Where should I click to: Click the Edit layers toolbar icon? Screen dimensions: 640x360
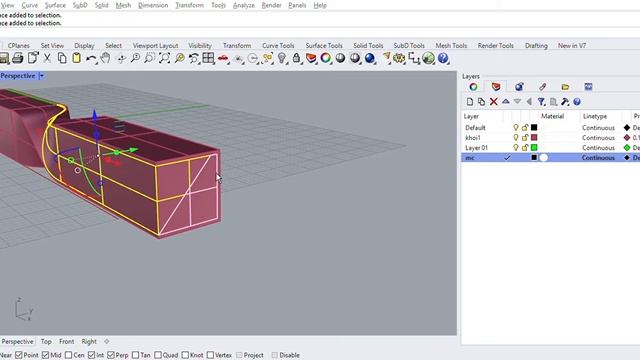tap(311, 58)
